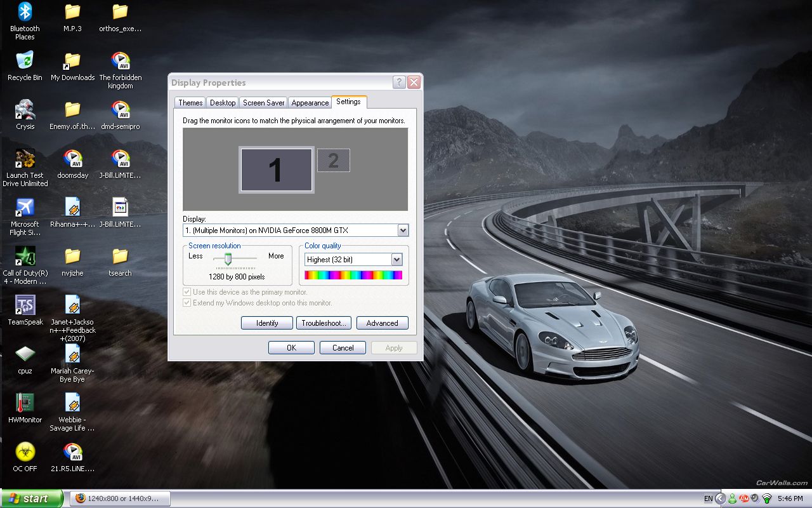Click the screen resolution slider thumb
Image resolution: width=812 pixels, height=508 pixels.
tap(228, 258)
